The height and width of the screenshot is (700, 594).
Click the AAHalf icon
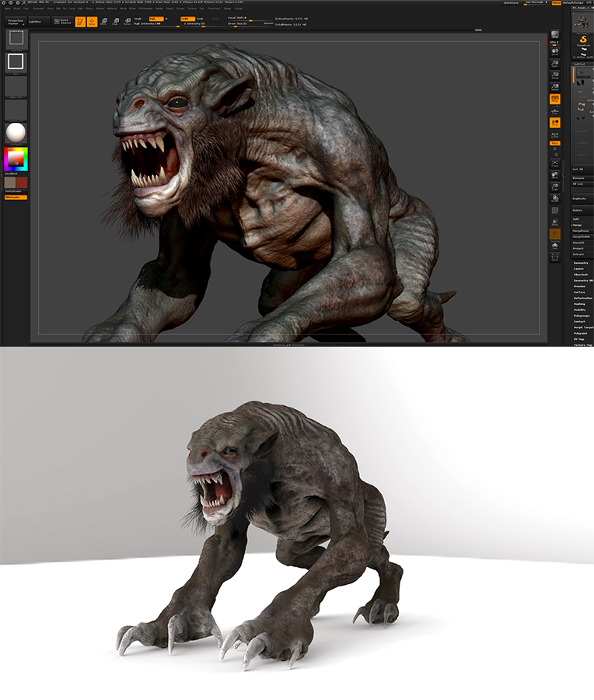(554, 87)
